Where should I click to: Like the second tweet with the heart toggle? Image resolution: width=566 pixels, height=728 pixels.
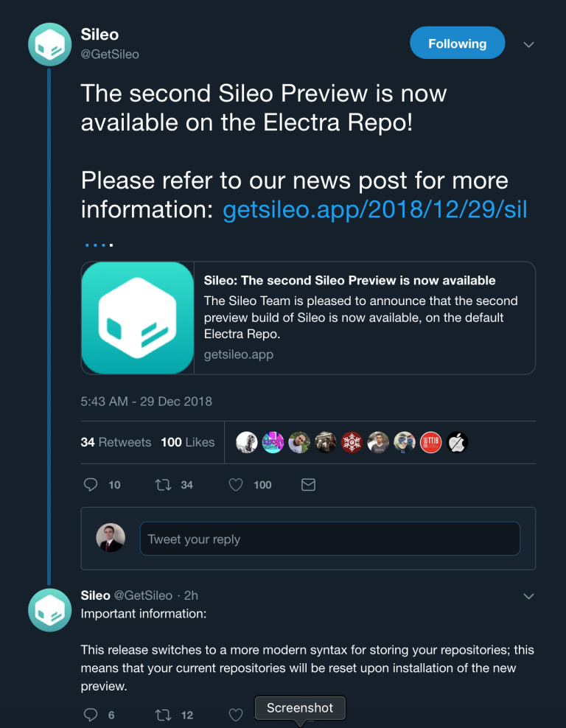235,714
